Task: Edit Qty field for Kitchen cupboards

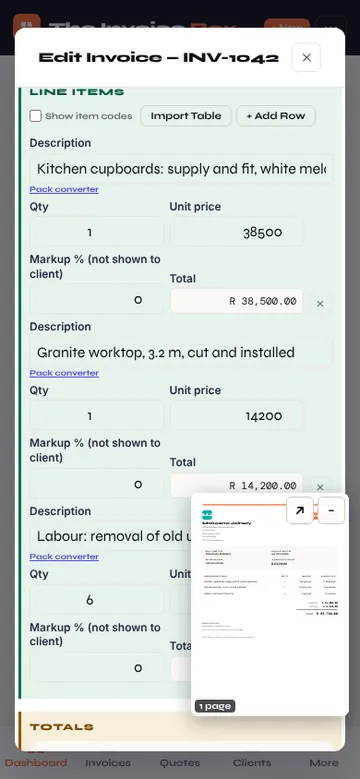Action: [96, 232]
